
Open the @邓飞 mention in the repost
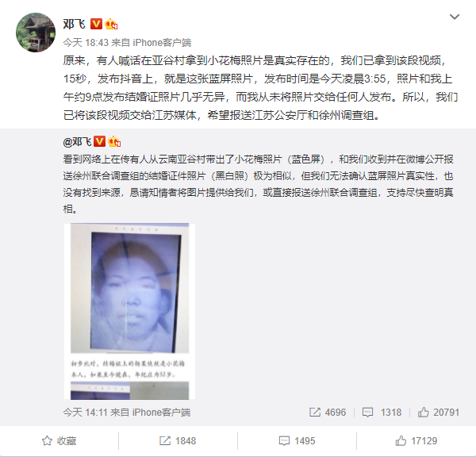[x=77, y=141]
